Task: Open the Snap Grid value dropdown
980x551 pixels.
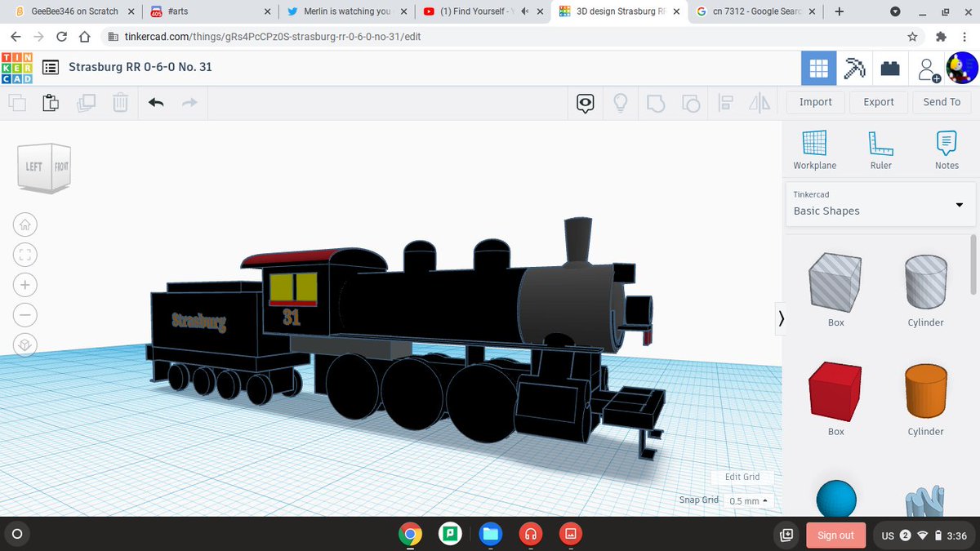Action: [x=746, y=500]
